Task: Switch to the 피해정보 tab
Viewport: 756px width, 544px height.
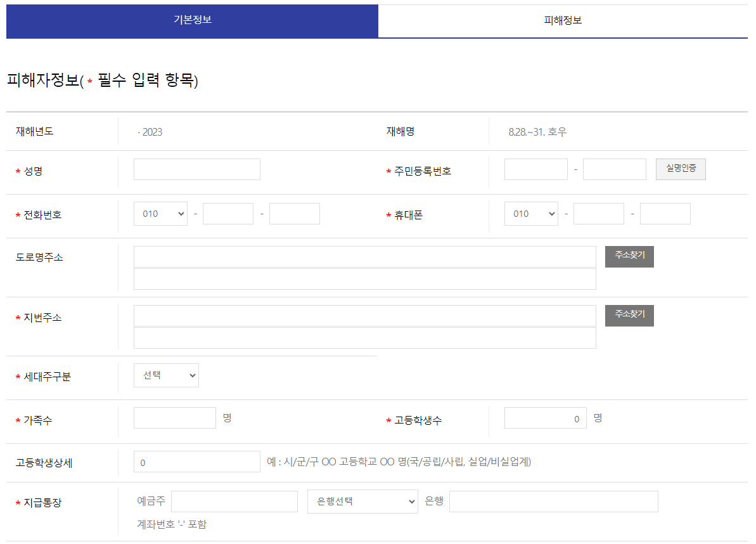Action: pyautogui.click(x=563, y=21)
